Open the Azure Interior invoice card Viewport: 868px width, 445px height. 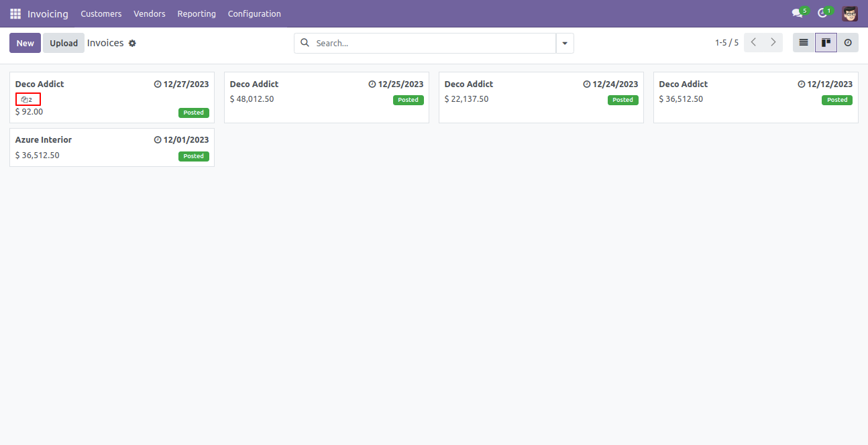tap(112, 147)
